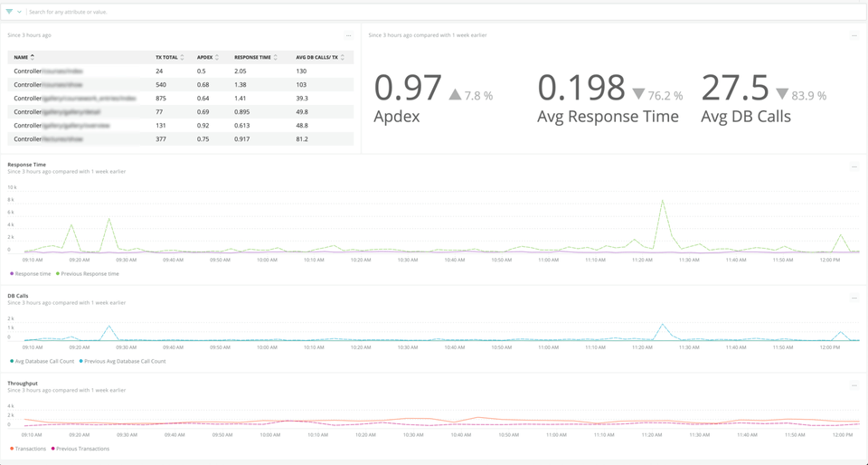Click the 0.895 response time cell
The image size is (868, 465).
242,112
